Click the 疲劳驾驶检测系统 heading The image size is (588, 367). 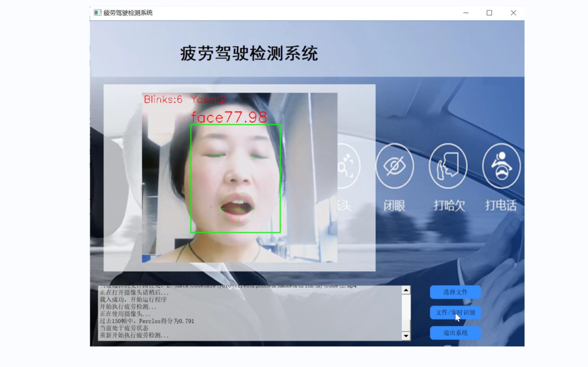coord(249,53)
